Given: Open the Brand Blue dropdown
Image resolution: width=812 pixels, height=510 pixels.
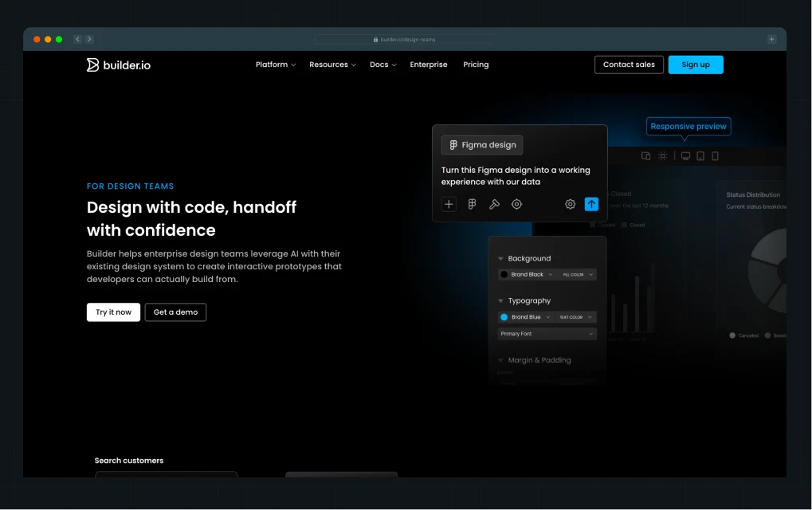Looking at the screenshot, I should click(x=526, y=317).
